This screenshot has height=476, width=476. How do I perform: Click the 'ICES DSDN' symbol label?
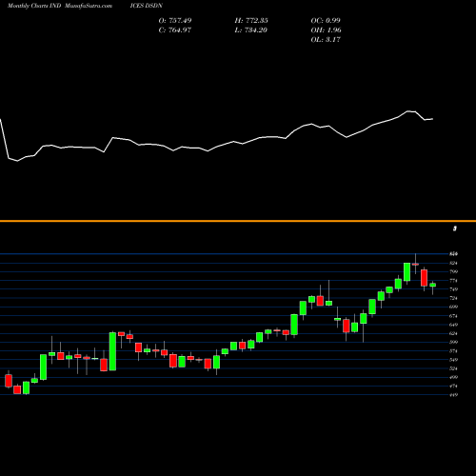coord(147,6)
